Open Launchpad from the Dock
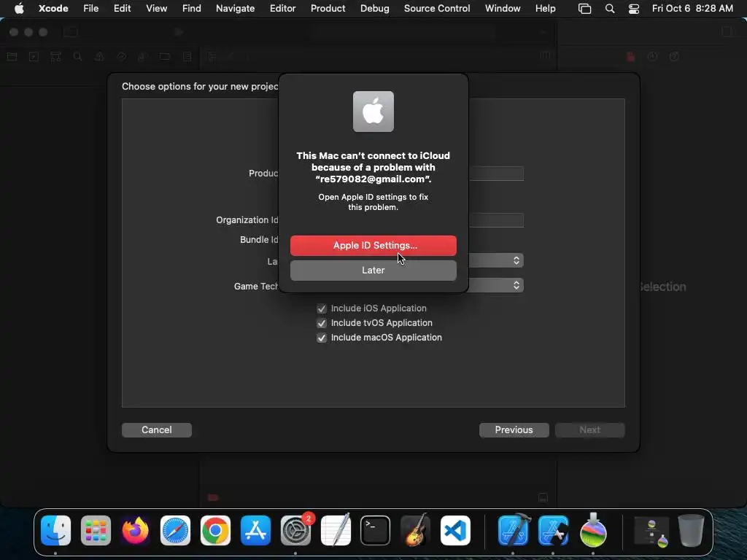The height and width of the screenshot is (560, 747). coord(96,531)
